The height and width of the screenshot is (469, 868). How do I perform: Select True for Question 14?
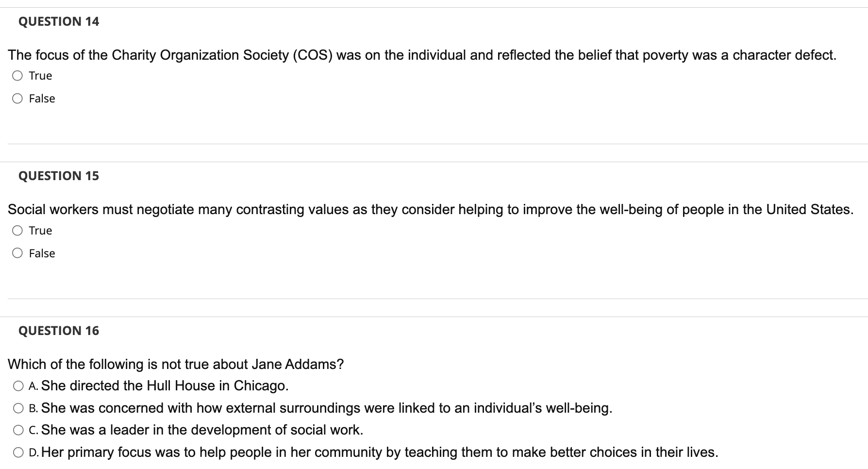tap(17, 75)
